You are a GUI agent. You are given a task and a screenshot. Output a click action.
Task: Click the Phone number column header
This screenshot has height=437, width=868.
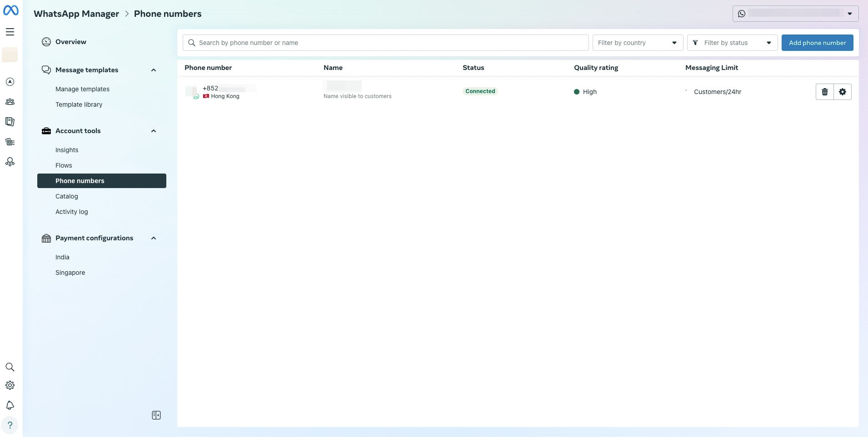point(208,68)
